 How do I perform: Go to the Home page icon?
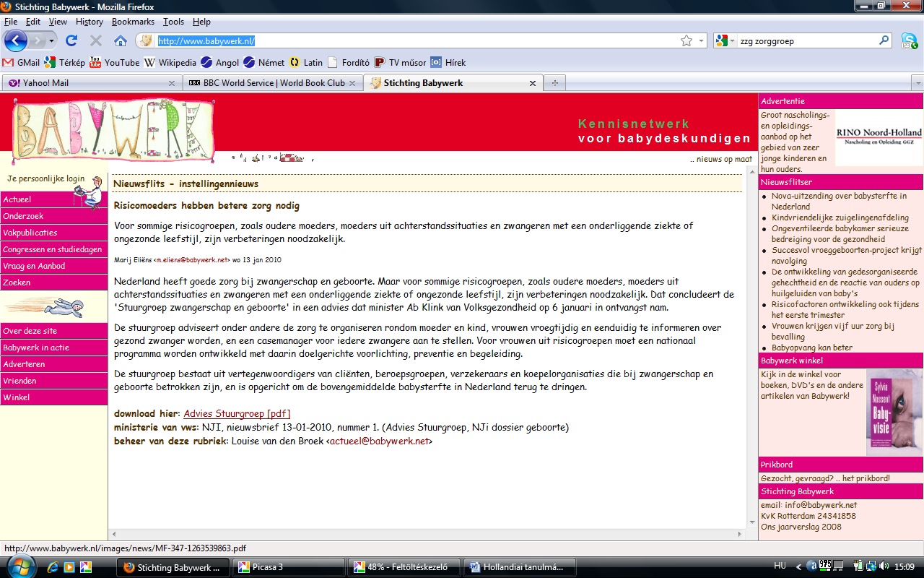coord(121,40)
